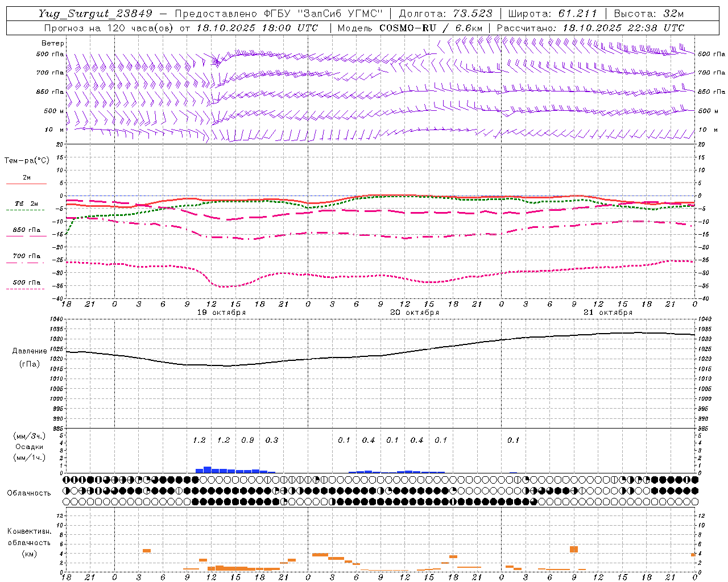728x582 pixels.
Task: Click the Давление panel label
Action: (29, 351)
